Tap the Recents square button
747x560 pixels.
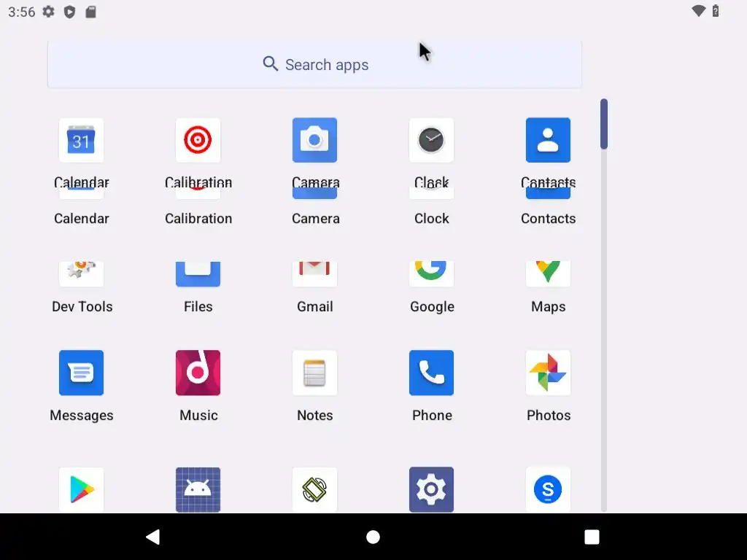592,537
